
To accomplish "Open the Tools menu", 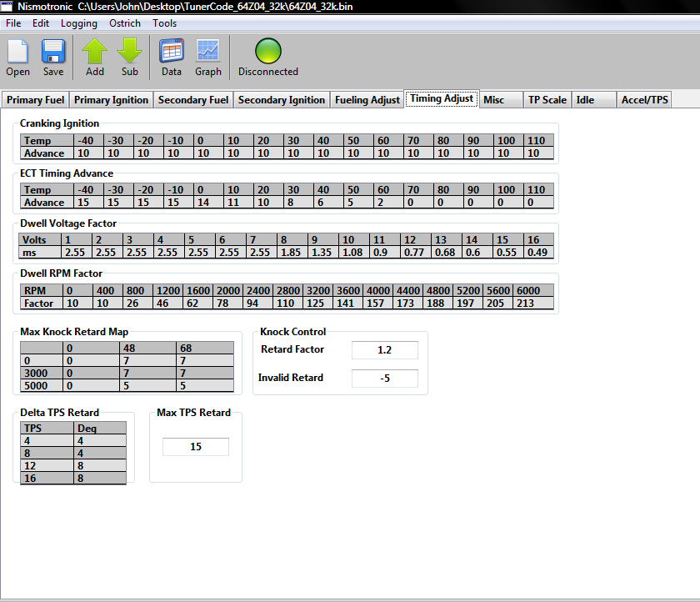I will (x=164, y=23).
